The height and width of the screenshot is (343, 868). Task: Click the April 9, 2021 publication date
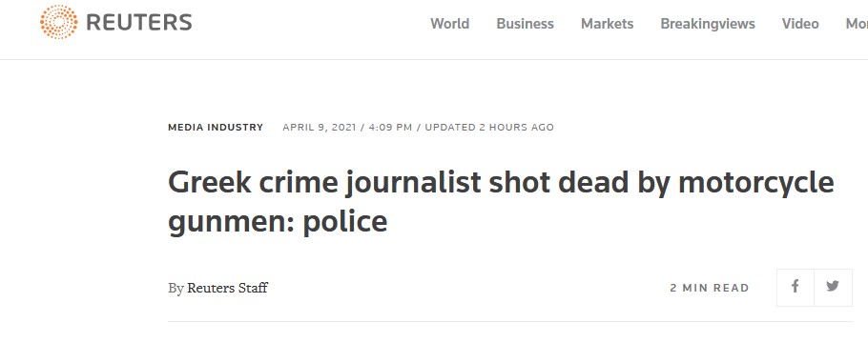319,128
